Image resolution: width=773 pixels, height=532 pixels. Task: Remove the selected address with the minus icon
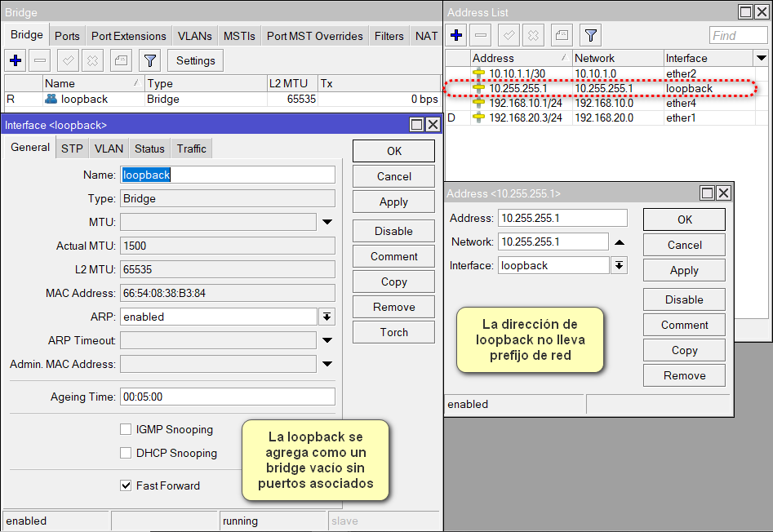pos(482,34)
